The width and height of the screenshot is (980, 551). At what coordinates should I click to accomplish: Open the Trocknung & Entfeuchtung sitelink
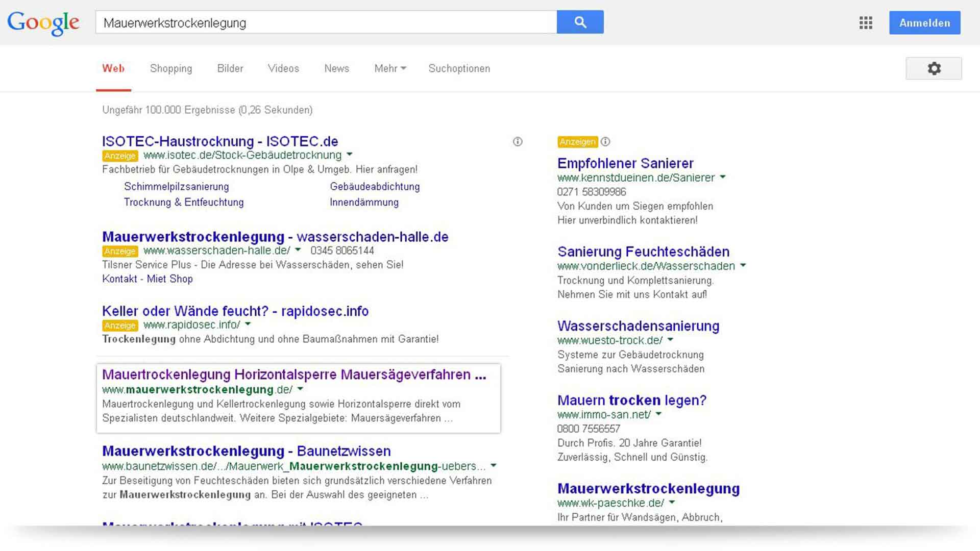(x=184, y=202)
